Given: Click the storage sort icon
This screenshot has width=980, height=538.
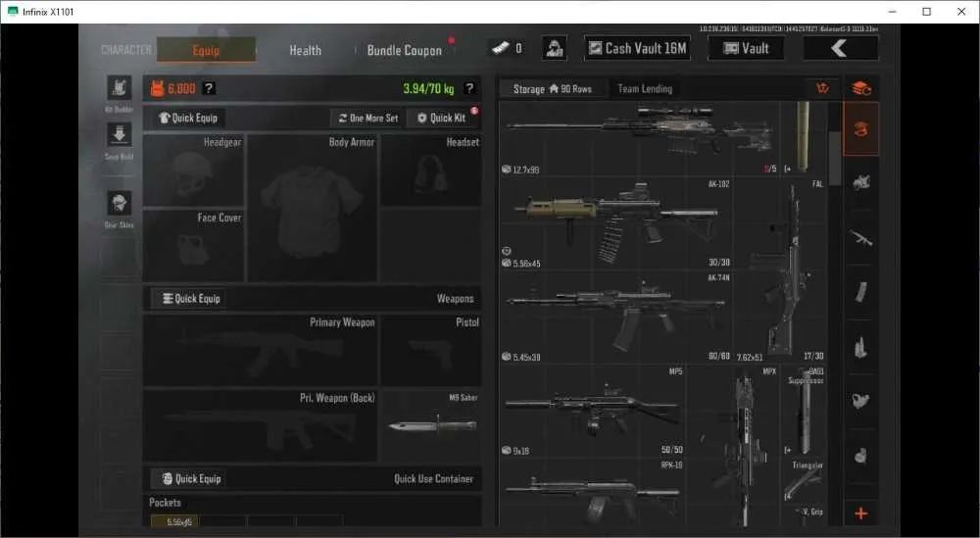Looking at the screenshot, I should [x=822, y=89].
